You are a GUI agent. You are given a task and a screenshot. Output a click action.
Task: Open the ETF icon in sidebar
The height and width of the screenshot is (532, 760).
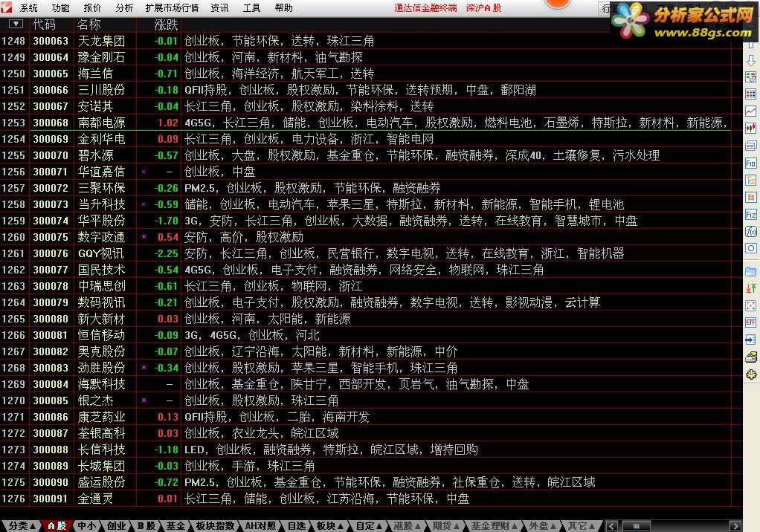tap(750, 322)
